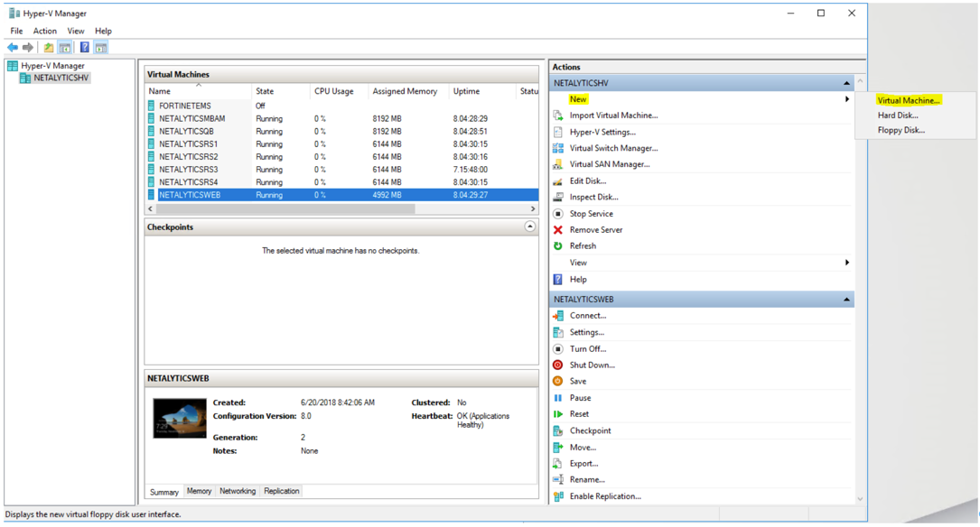Click the Export icon
The width and height of the screenshot is (980, 527).
tap(558, 463)
